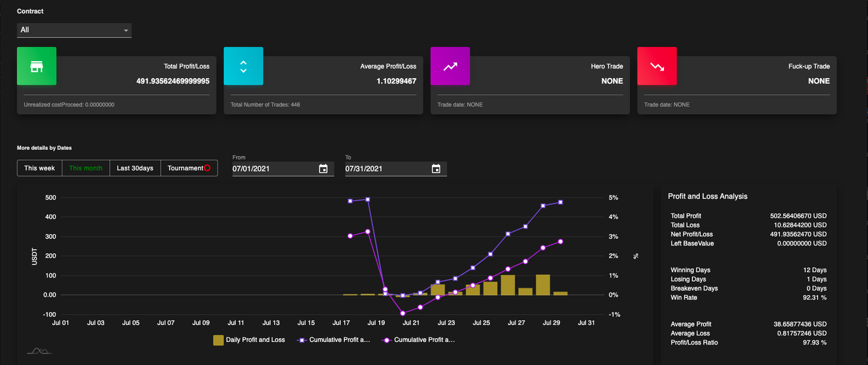Click the Jul 31 x-axis label
Screen dimensions: 868x365
click(586, 323)
